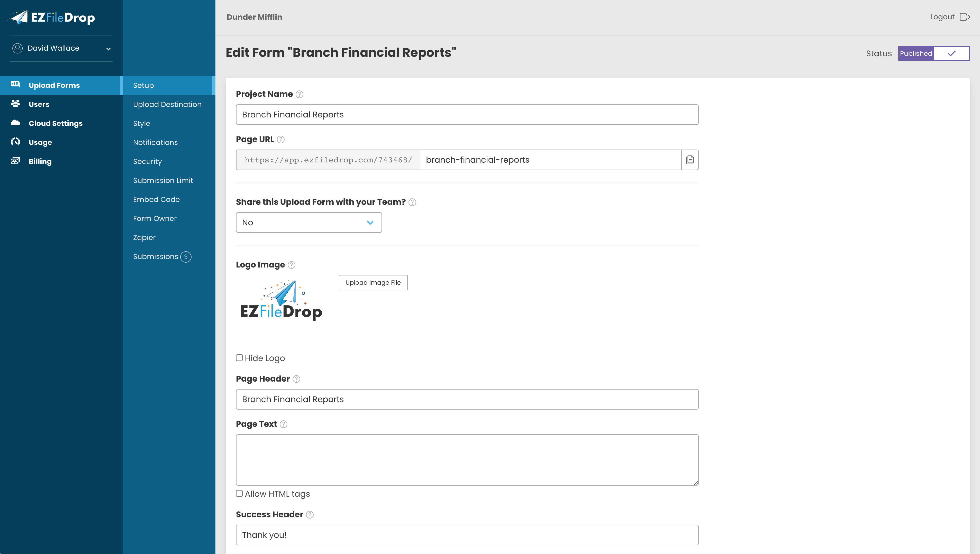Expand the David Wallace account menu
The image size is (980, 554).
click(108, 48)
